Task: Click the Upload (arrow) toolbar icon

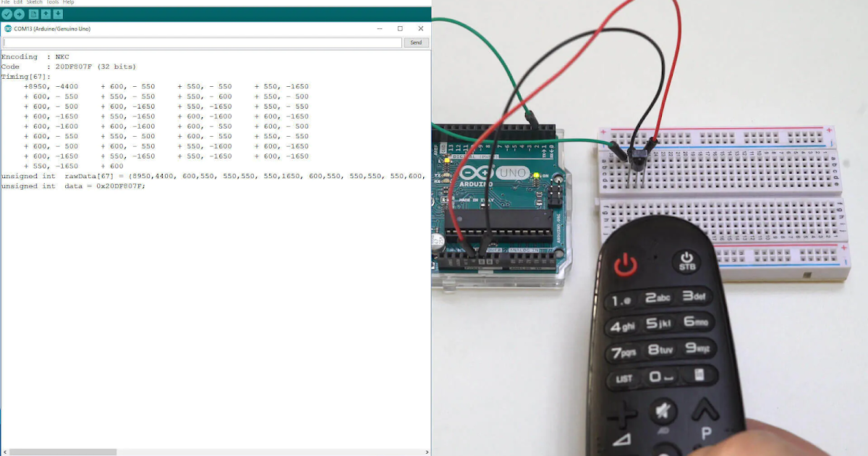Action: [19, 14]
